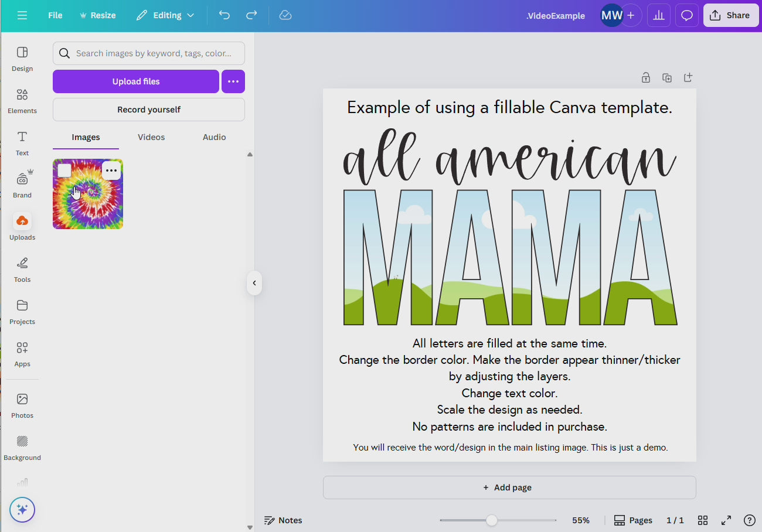The height and width of the screenshot is (532, 762).
Task: Open the Elements panel in sidebar
Action: point(22,101)
